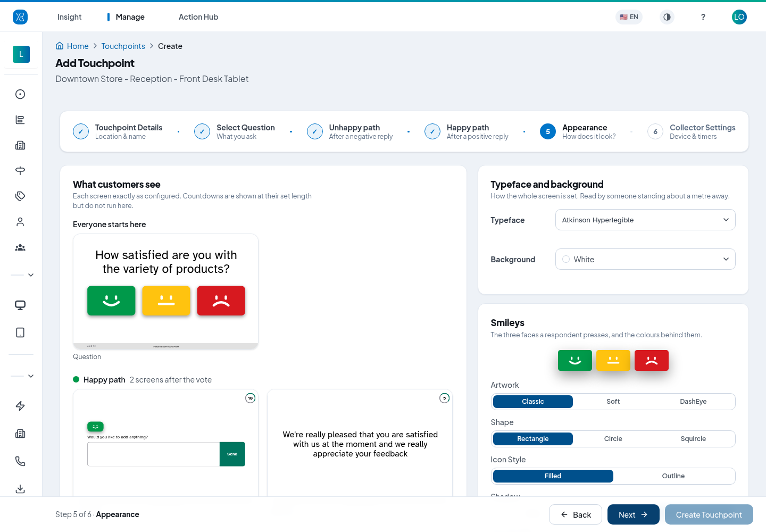The image size is (766, 532).
Task: Choose the Squircle shape option
Action: (693, 439)
